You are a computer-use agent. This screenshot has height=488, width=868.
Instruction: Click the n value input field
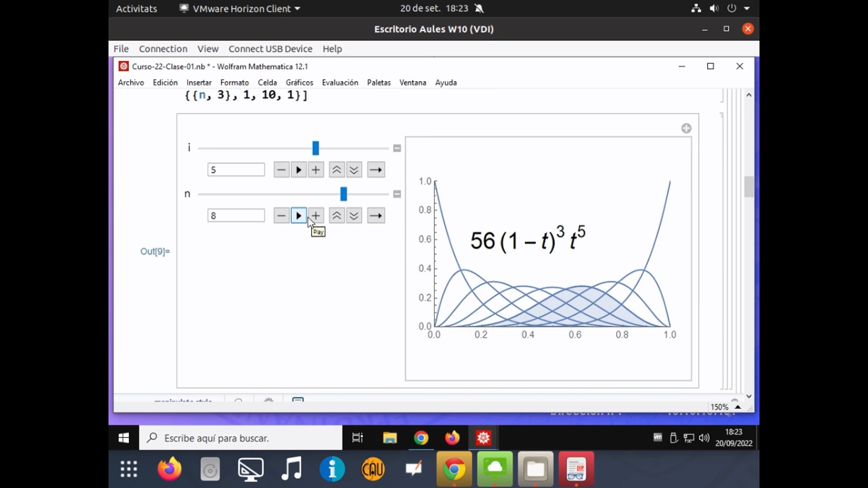click(236, 215)
